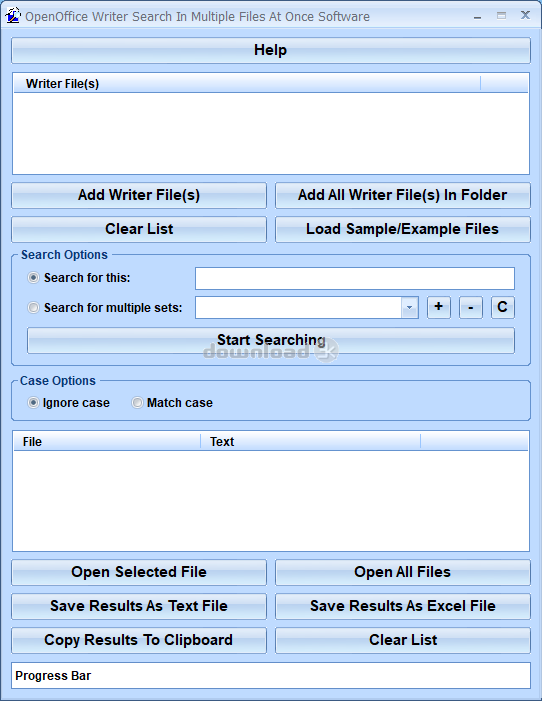Click Add Writer File(s) button
Viewport: 542px width, 701px height.
(x=139, y=195)
